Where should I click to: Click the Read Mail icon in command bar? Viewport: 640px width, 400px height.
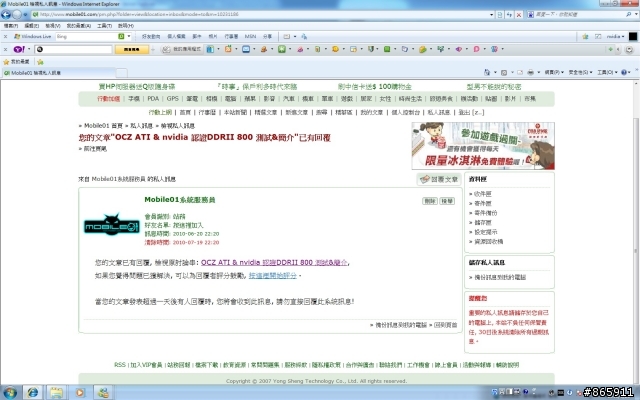click(520, 72)
